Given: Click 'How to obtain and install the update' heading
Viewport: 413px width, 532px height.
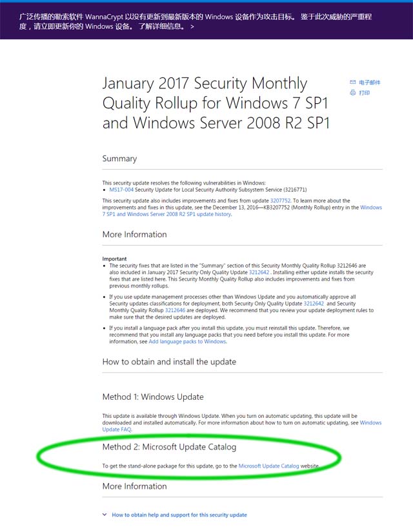Looking at the screenshot, I should coord(169,362).
